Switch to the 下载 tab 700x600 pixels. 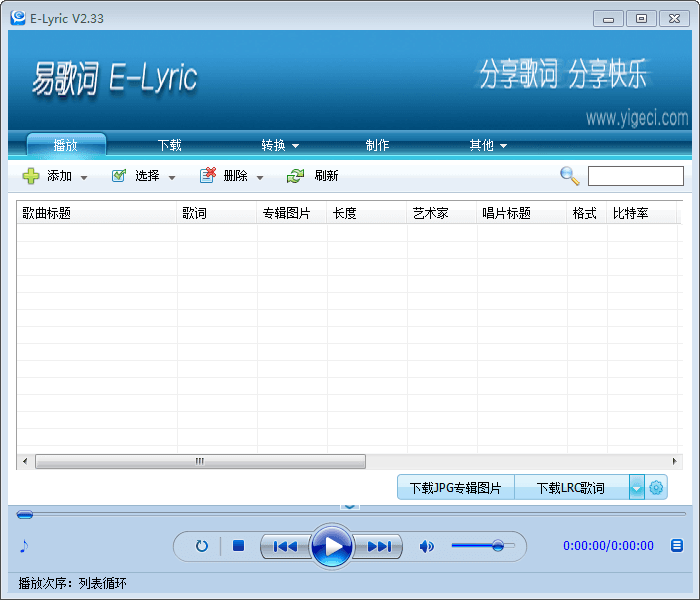pyautogui.click(x=170, y=145)
